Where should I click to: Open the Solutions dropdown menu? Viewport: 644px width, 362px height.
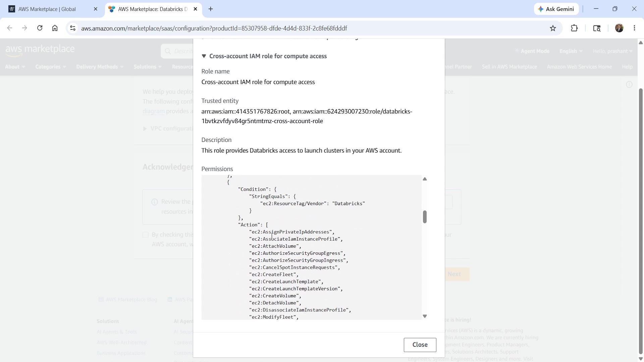pos(148,67)
